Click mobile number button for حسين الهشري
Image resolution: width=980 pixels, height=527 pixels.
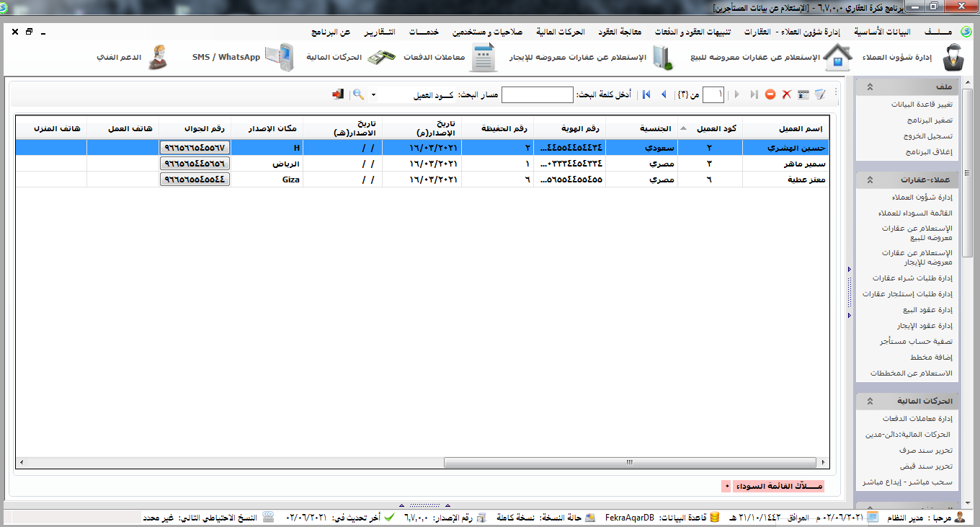point(195,147)
